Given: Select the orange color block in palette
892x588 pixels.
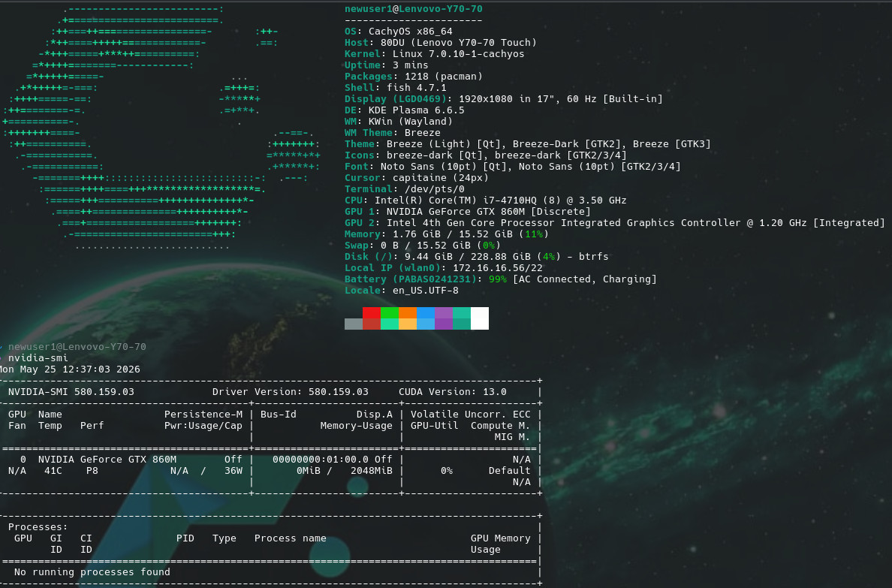Looking at the screenshot, I should point(408,312).
